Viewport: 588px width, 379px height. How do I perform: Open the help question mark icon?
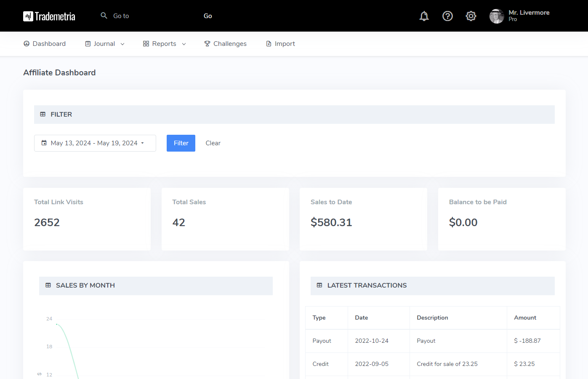click(447, 16)
